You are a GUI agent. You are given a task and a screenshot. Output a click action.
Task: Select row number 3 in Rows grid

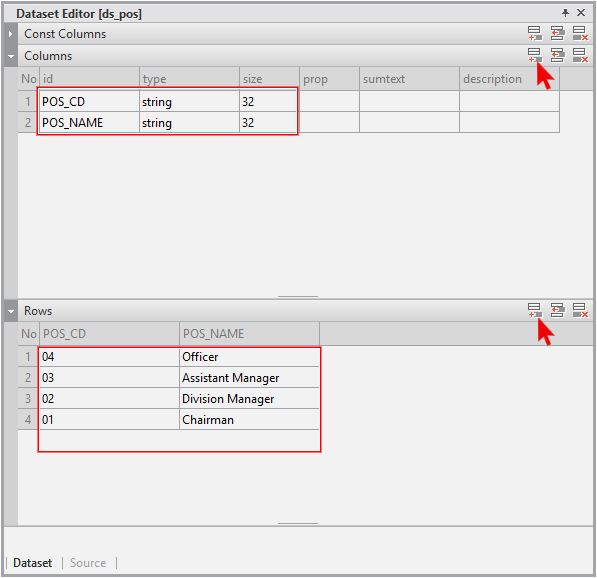(x=29, y=398)
